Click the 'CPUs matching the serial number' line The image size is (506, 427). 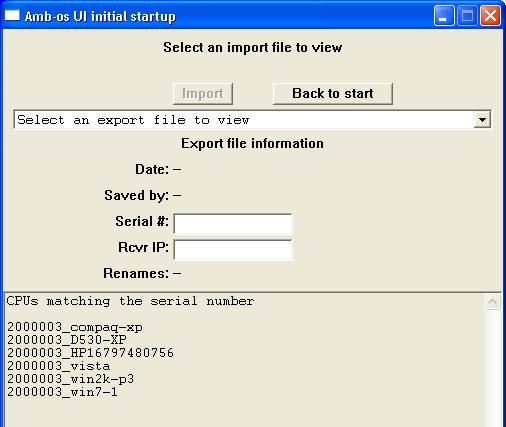pos(130,301)
